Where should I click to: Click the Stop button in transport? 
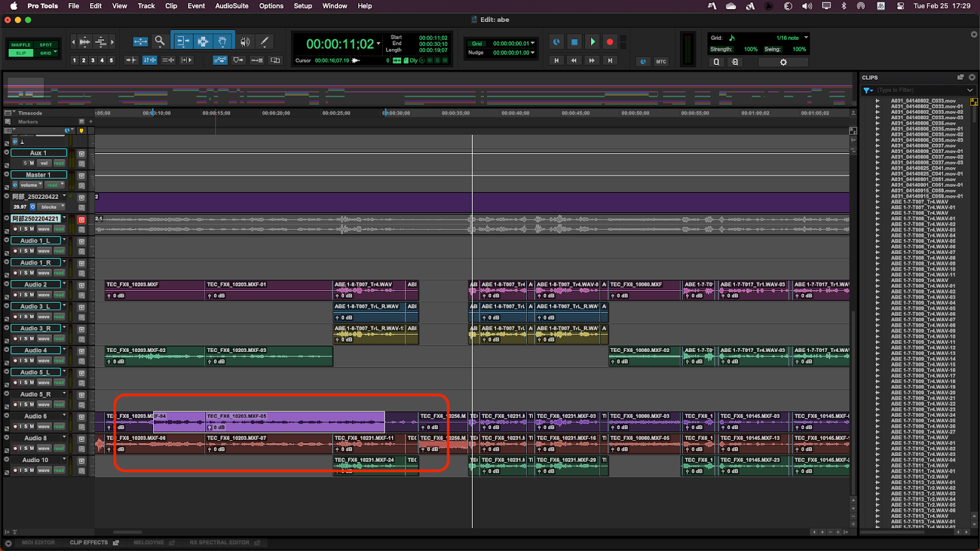(574, 42)
